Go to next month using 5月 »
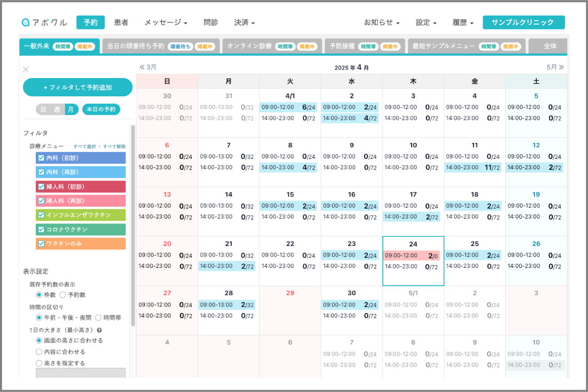The image size is (588, 392). pyautogui.click(x=555, y=67)
